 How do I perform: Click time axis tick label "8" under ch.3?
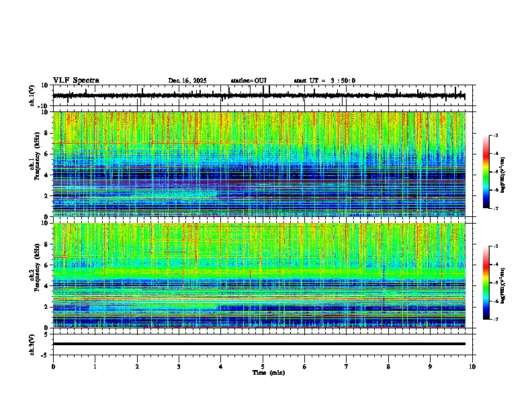388,367
